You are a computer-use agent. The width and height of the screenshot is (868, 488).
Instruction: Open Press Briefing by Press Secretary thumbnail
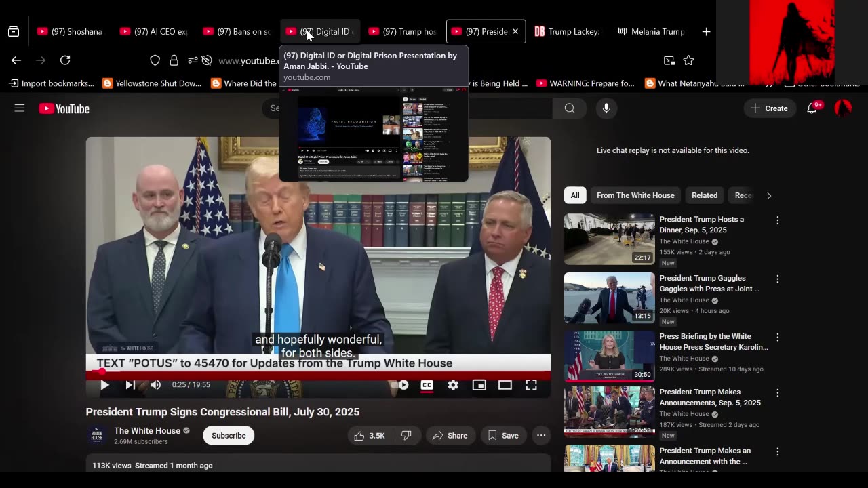(610, 357)
